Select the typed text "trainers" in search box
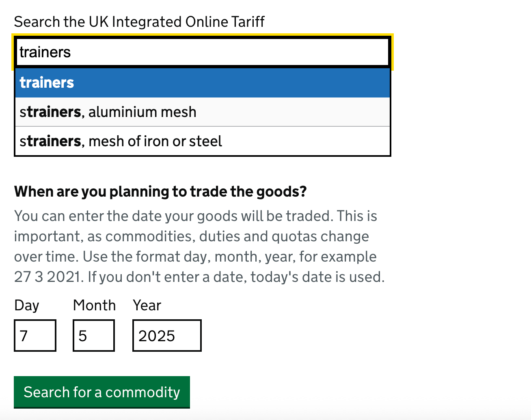The height and width of the screenshot is (420, 531). 45,52
